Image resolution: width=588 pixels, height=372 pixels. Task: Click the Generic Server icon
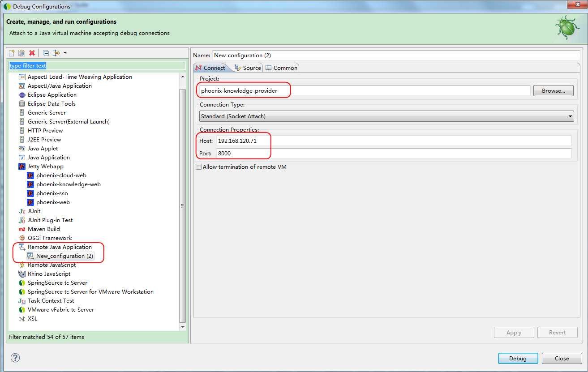pos(22,113)
